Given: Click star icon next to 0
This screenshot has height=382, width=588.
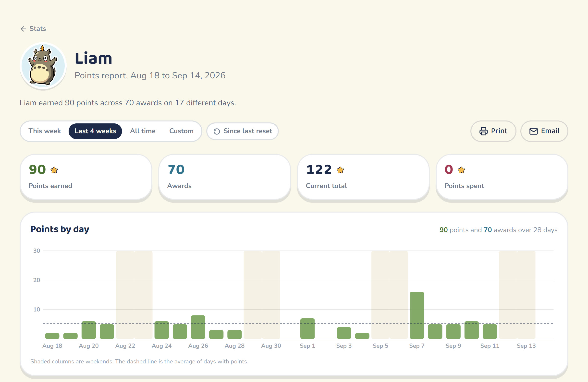Looking at the screenshot, I should click(x=461, y=170).
